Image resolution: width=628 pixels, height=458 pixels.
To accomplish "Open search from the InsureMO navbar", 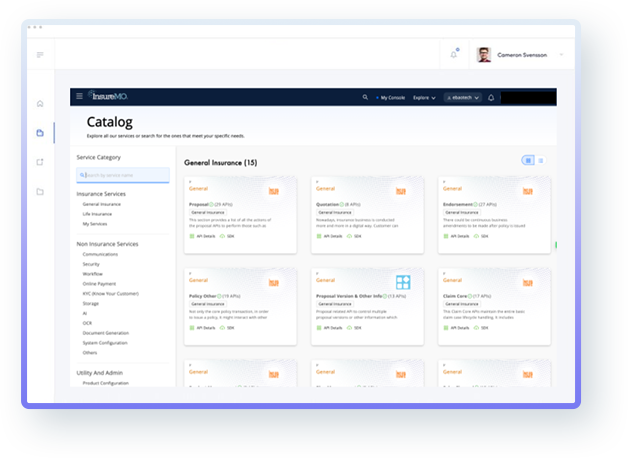I will [365, 97].
